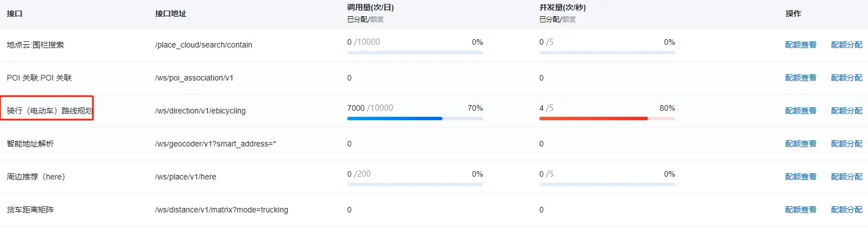Click 配额查看 for 货车距离矩阵 row
Image resolution: width=868 pixels, height=232 pixels.
click(x=800, y=210)
